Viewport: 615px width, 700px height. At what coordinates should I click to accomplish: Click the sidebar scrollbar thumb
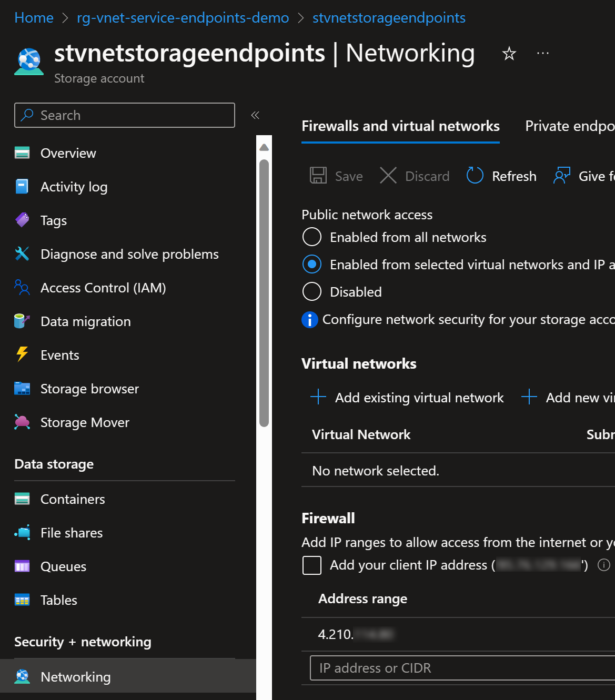(x=264, y=293)
